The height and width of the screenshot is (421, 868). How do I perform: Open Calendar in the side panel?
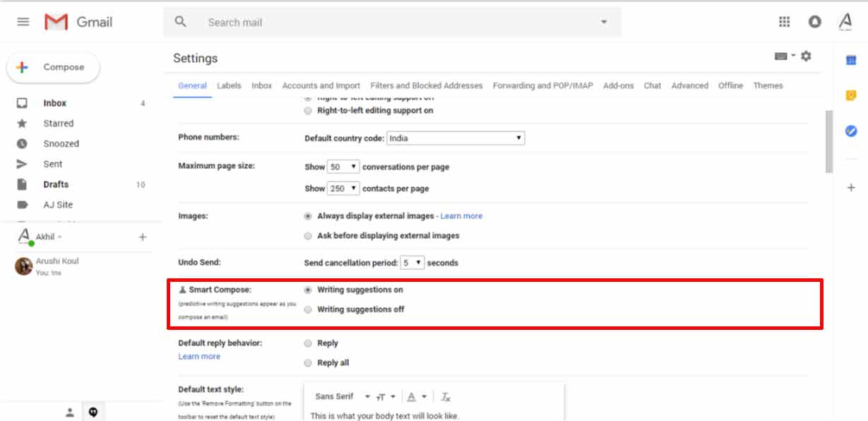click(x=851, y=60)
